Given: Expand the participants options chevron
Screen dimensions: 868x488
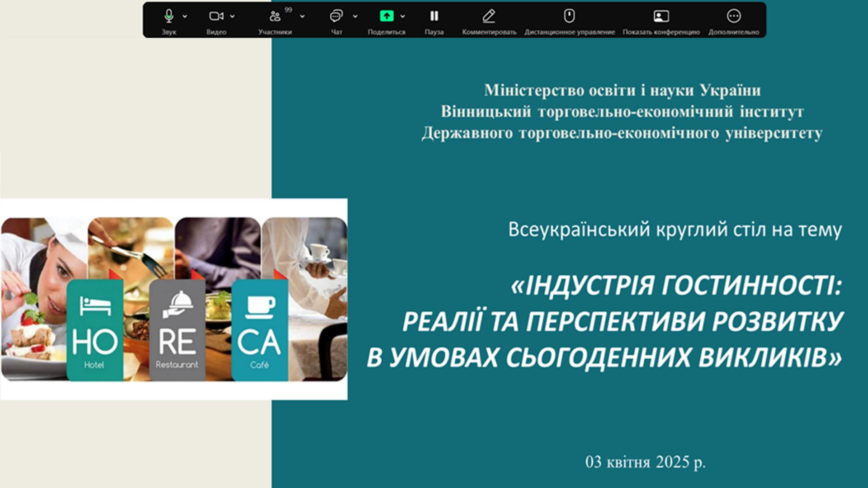Looking at the screenshot, I should (302, 16).
